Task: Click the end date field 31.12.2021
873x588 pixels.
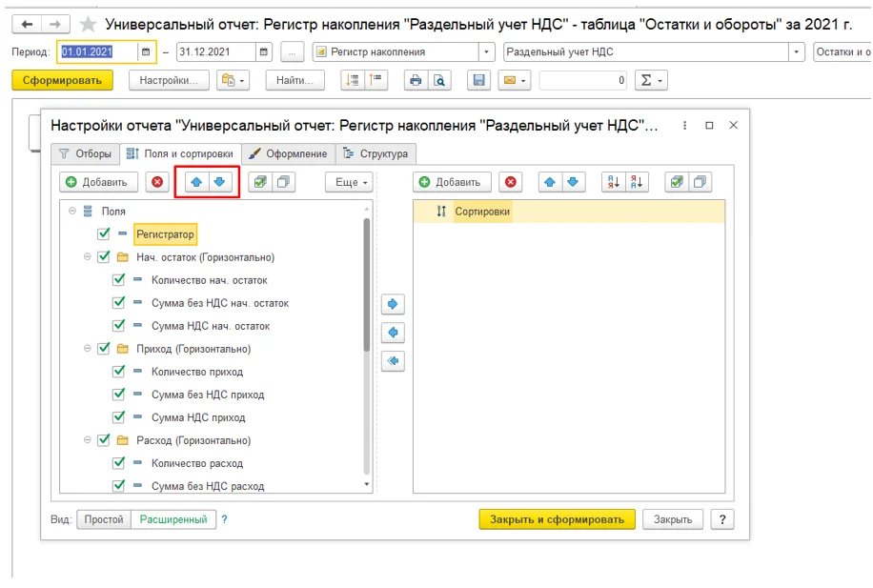Action: 216,51
